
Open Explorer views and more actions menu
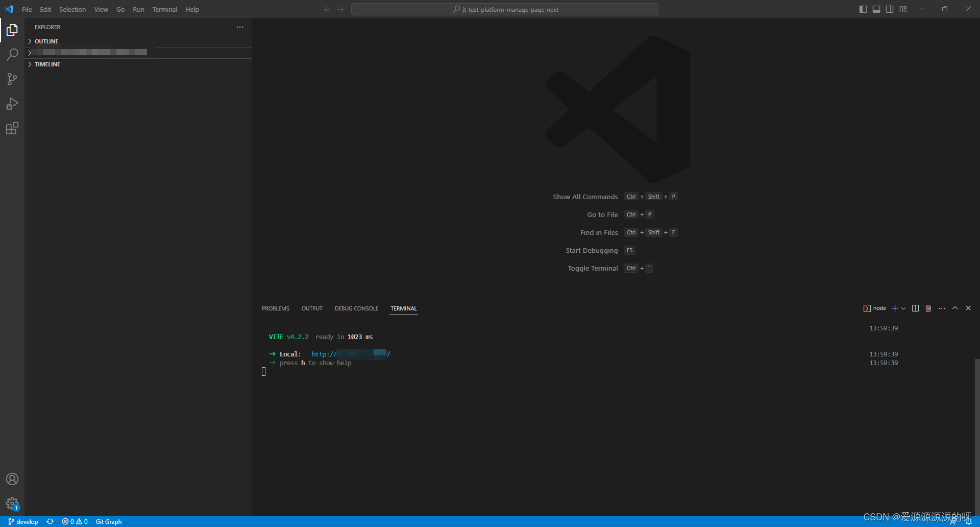240,27
